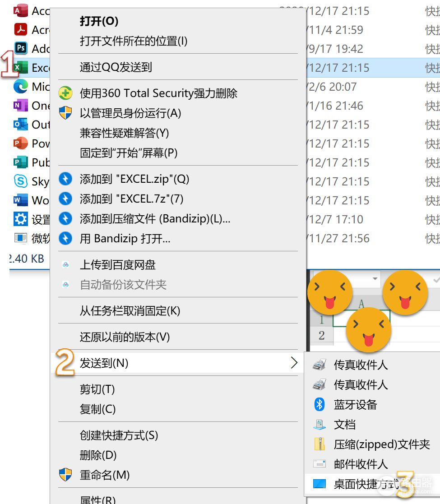The image size is (440, 504).
Task: Click the 微软 shortcut icon in file list
Action: click(21, 238)
